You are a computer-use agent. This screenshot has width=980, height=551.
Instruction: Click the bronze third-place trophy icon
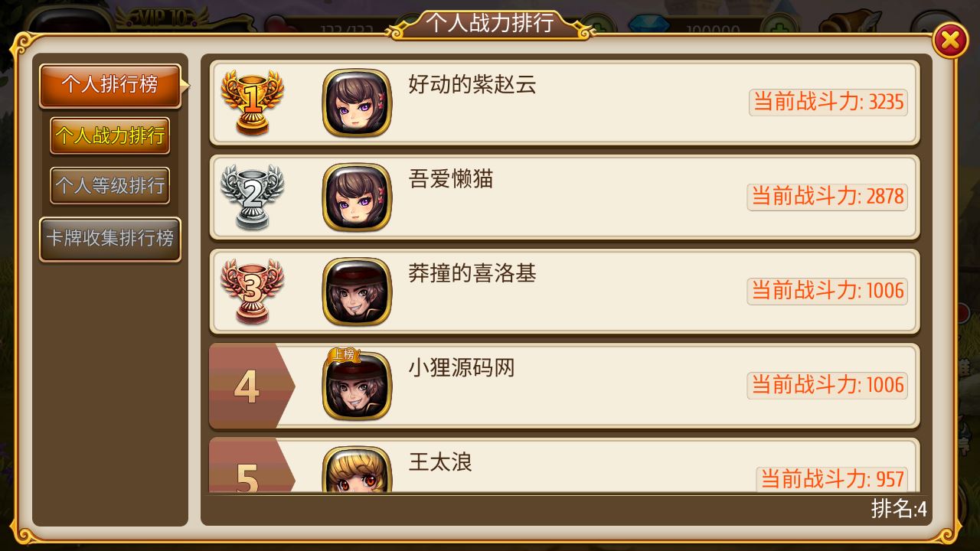point(252,291)
